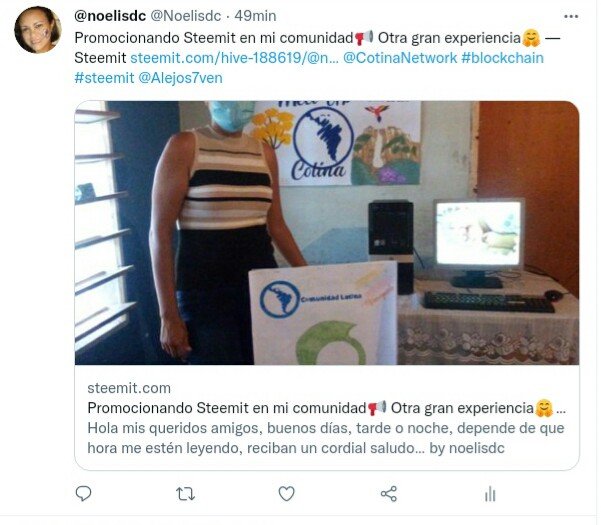
Task: View tweet analytics bar chart icon
Action: point(490,494)
